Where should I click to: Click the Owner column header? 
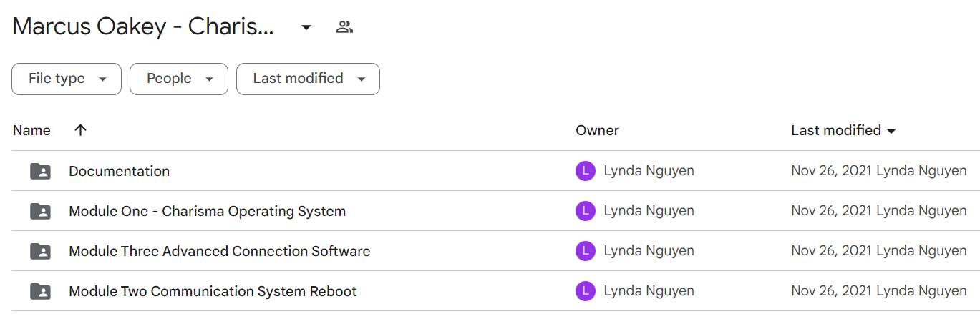597,130
